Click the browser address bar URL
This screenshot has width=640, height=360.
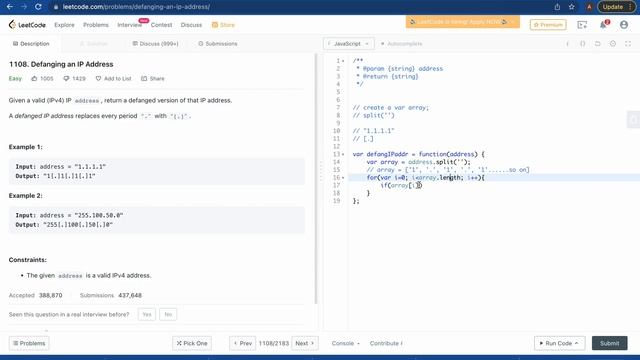[x=137, y=7]
